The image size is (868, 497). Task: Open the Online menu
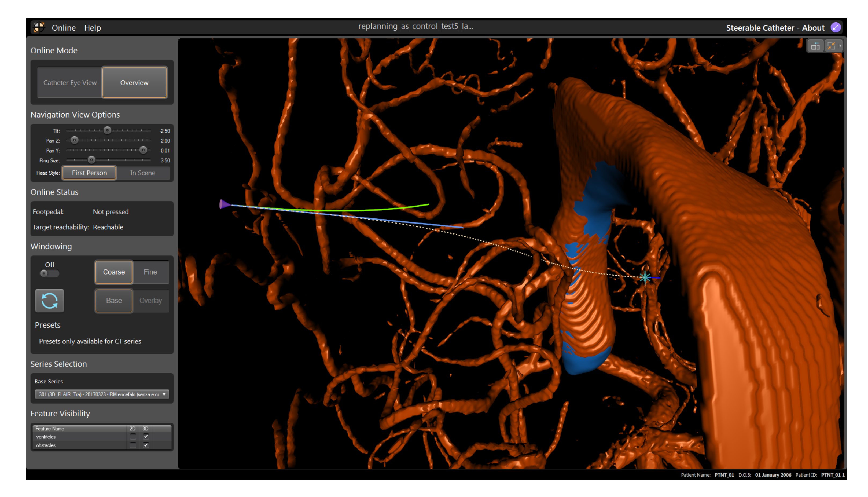pyautogui.click(x=64, y=28)
